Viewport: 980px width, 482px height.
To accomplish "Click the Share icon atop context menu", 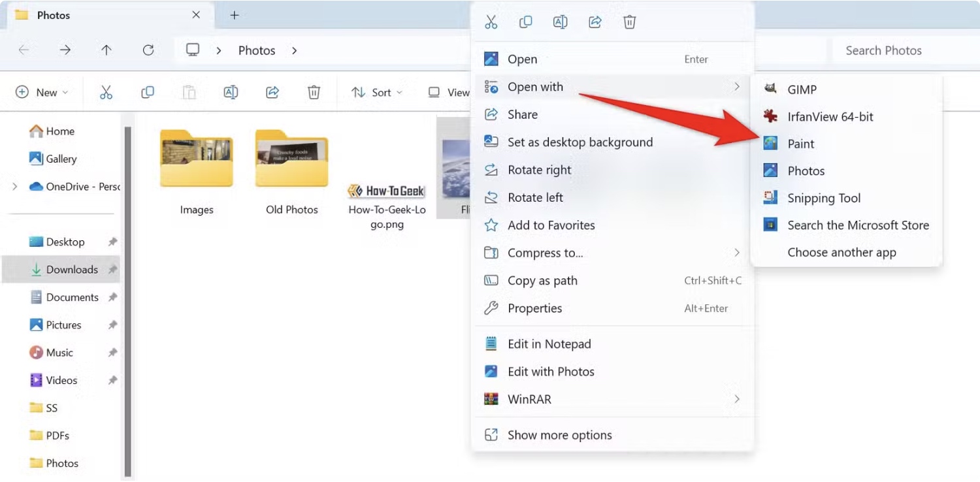I will 595,22.
